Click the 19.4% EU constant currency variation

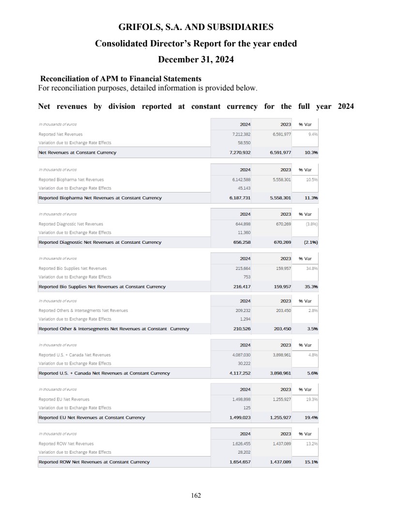coord(311,417)
